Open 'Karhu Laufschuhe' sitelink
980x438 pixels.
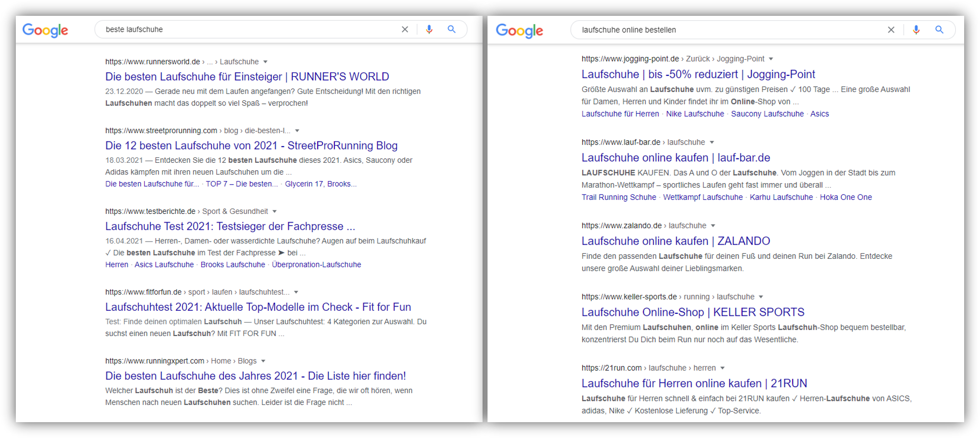[781, 197]
